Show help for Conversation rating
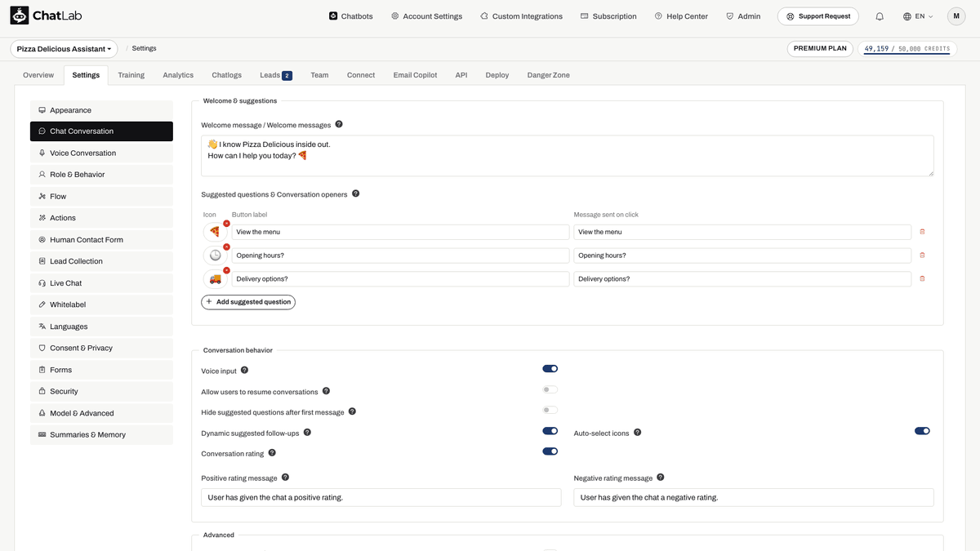Screen dimensions: 980x551 point(272,453)
